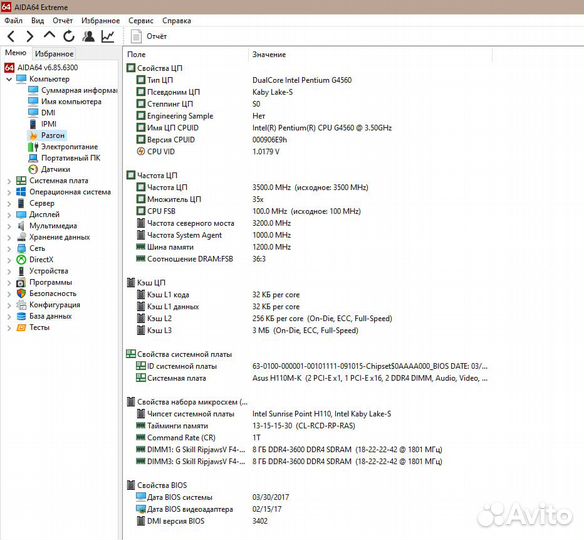584x540 pixels.
Task: Click the DIMM1 G Skill memory icon
Action: (x=141, y=449)
